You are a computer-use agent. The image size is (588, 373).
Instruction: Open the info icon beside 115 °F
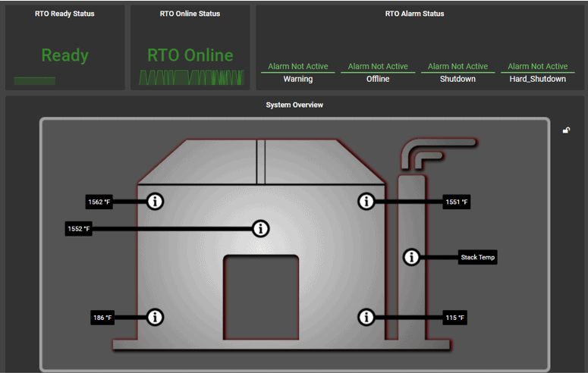pos(366,318)
